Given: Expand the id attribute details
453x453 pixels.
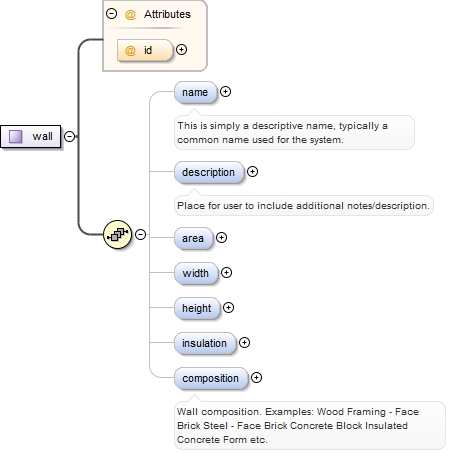Looking at the screenshot, I should click(x=181, y=50).
